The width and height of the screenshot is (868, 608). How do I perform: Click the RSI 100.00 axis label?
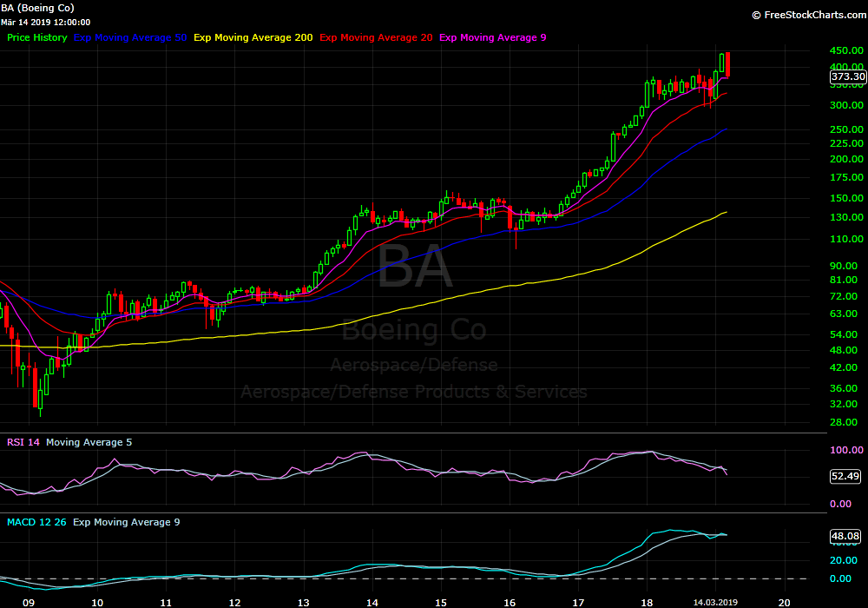pos(846,450)
